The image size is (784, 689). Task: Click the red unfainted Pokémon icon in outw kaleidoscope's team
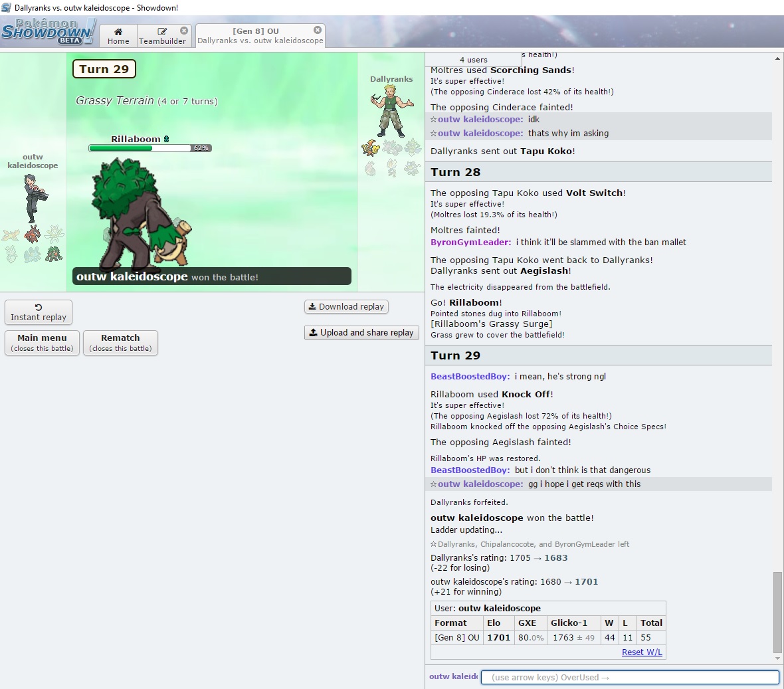[x=33, y=234]
